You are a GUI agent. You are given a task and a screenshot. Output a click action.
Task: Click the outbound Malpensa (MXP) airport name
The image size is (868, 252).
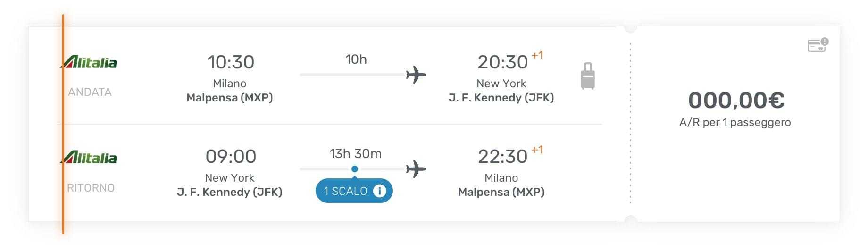click(230, 98)
